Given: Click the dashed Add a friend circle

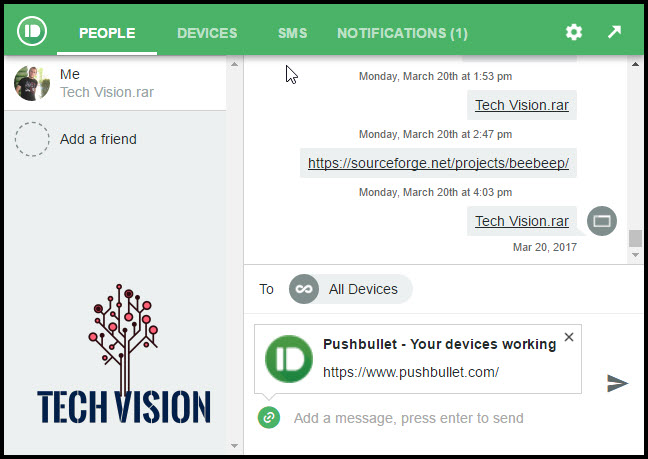Looking at the screenshot, I should coord(32,139).
